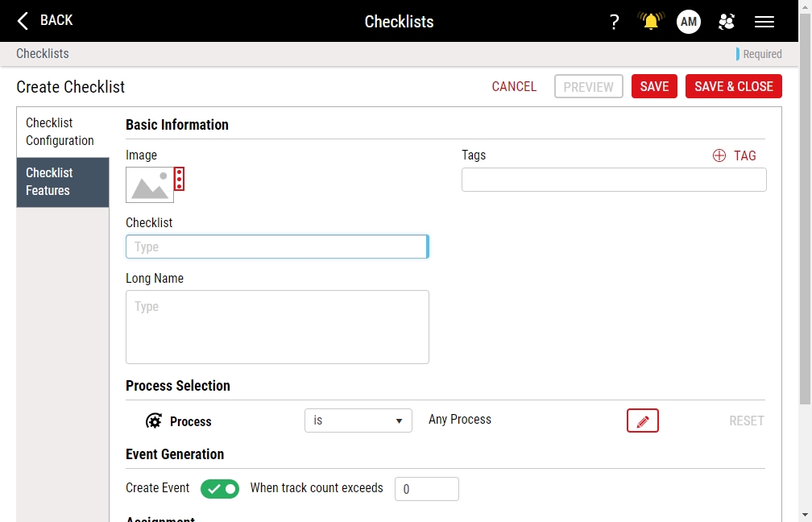Image resolution: width=812 pixels, height=522 pixels.
Task: Click 'When track count exceeds' label
Action: coord(317,488)
